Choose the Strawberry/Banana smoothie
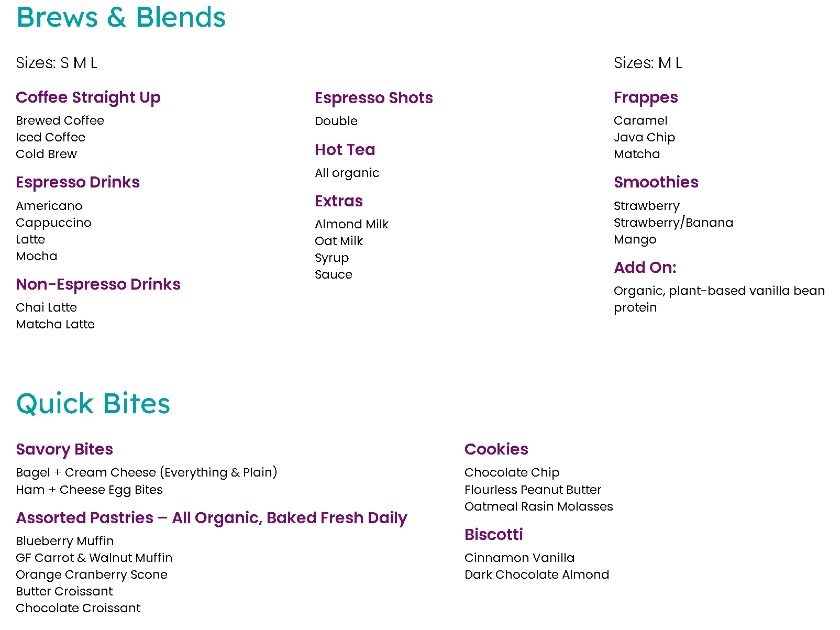 pyautogui.click(x=673, y=223)
